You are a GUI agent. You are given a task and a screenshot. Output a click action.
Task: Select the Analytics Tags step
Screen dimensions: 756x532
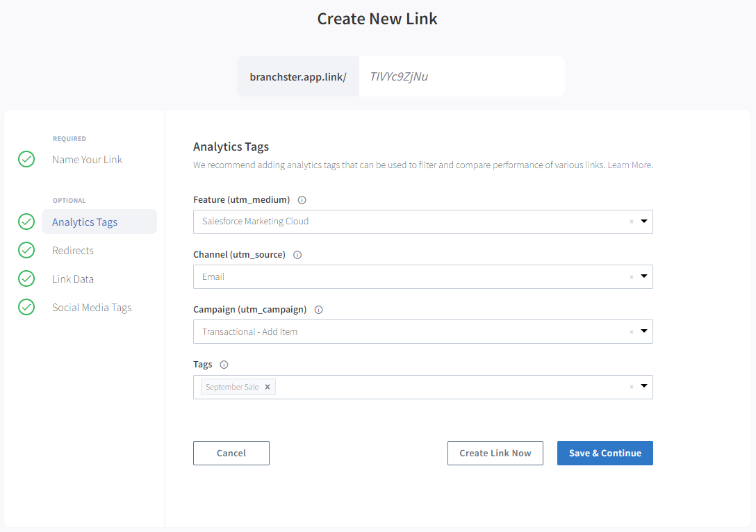[99, 222]
